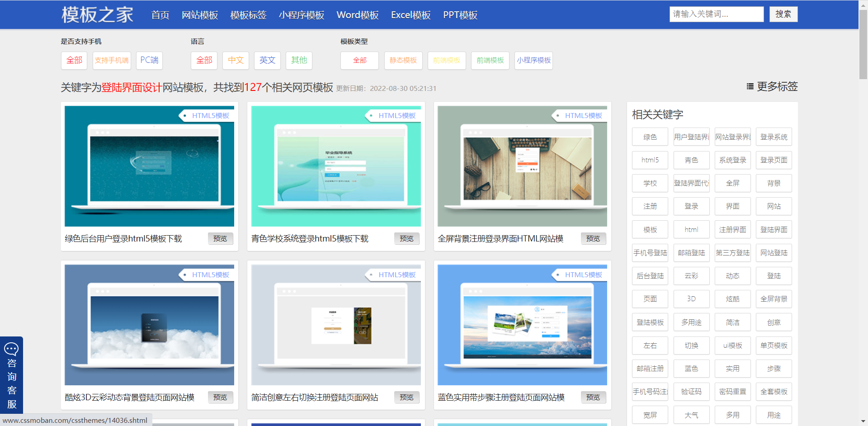Click 预览 for 全屏背景注册登录界面HTML网站模
This screenshot has height=426, width=868.
[593, 238]
